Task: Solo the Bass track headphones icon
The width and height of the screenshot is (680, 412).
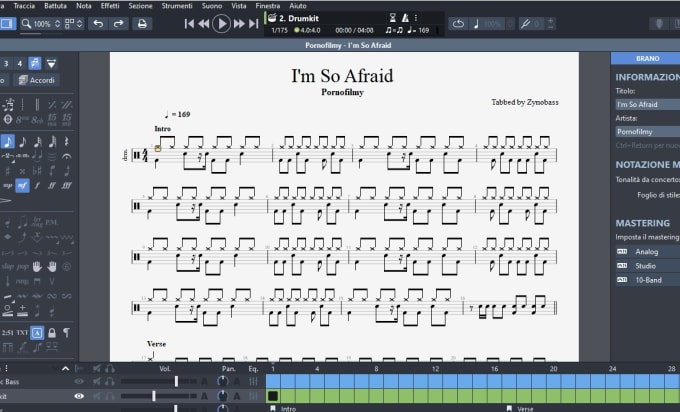Action: [x=110, y=382]
